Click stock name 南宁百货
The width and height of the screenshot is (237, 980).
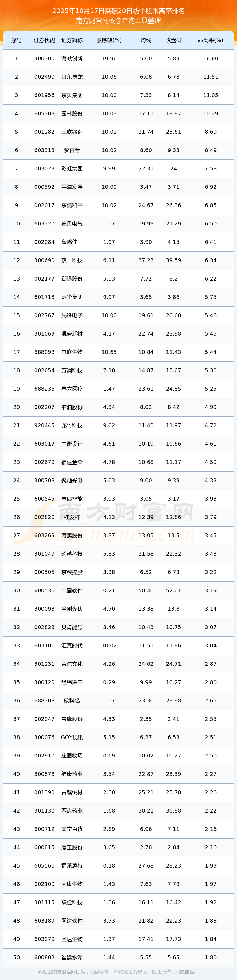pyautogui.click(x=72, y=829)
